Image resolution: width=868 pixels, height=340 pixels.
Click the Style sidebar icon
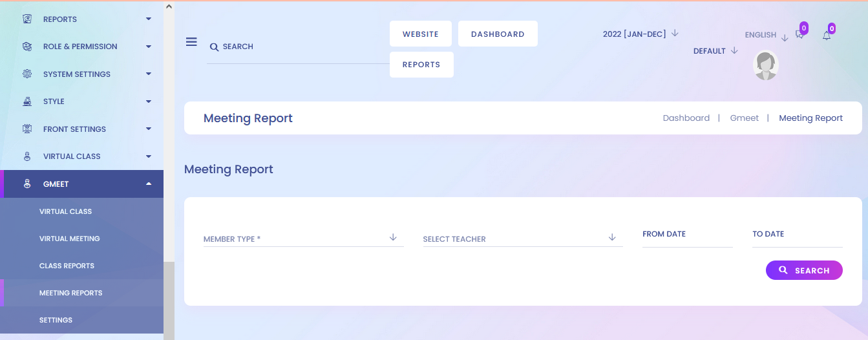[27, 101]
